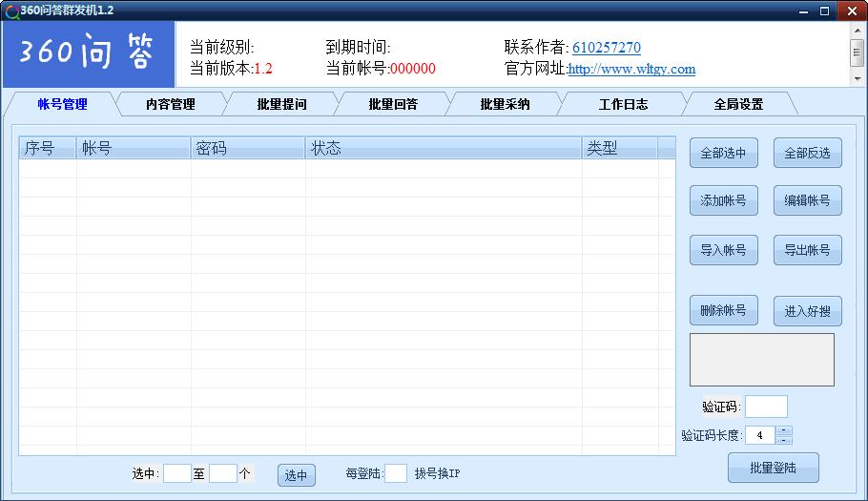Click the 当前级别 label

point(222,48)
